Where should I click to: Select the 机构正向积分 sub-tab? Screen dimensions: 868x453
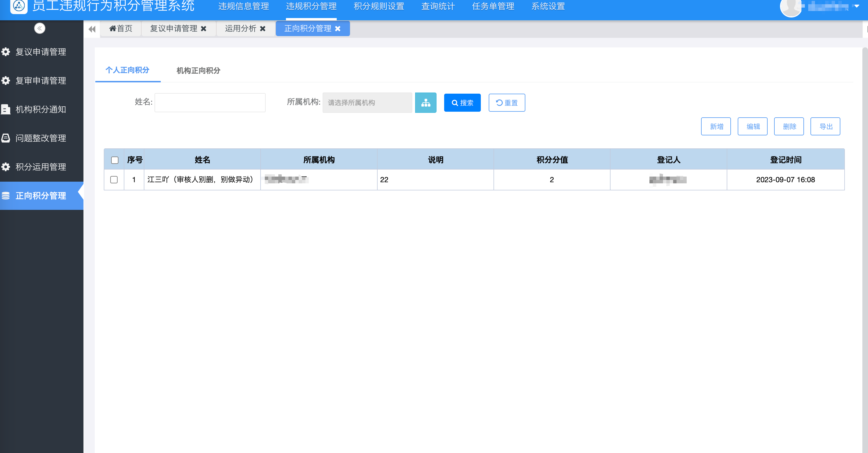click(199, 71)
